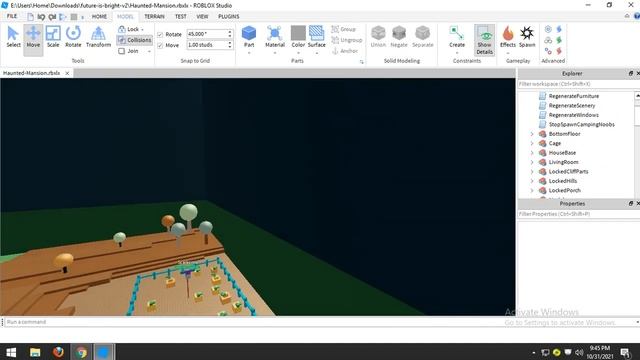Switch to the VIEW tab
The image size is (640, 360).
coord(202,16)
